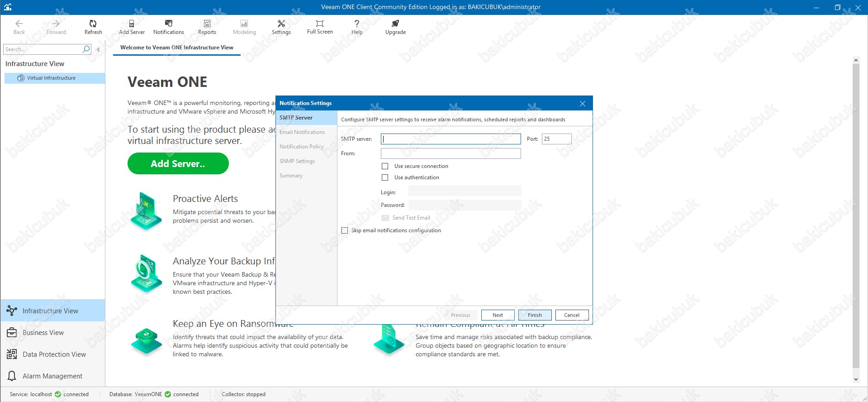Open Infrastructure View in the sidebar
Viewport: 868px width, 402px height.
53,311
